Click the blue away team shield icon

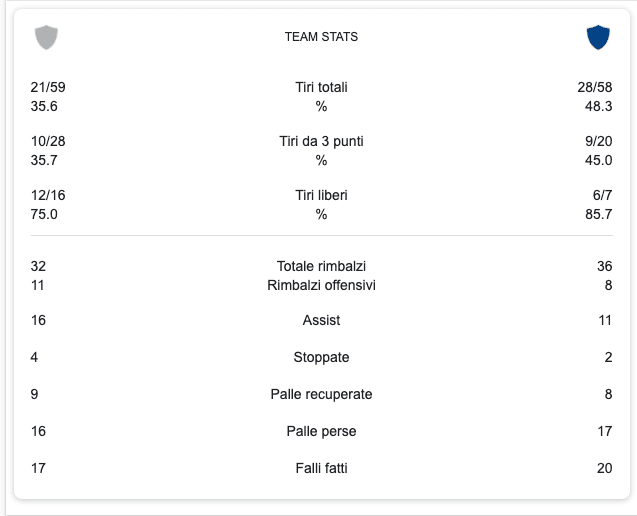point(597,37)
